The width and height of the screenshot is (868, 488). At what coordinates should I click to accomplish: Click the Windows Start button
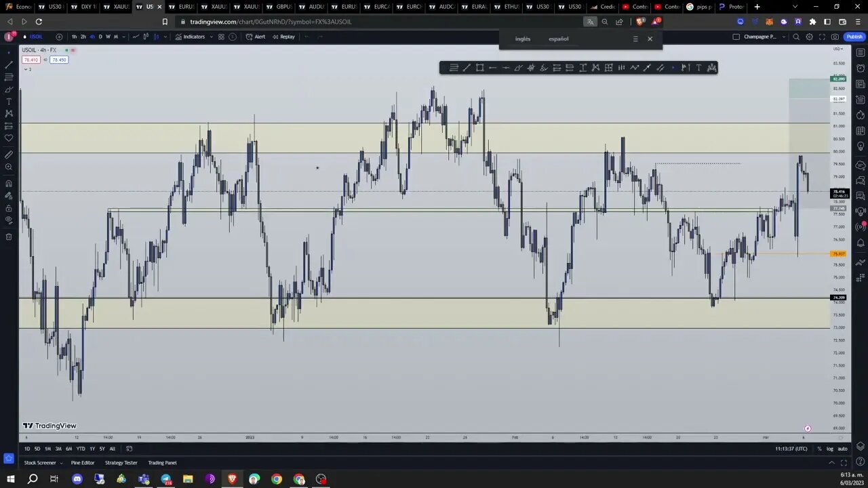tap(10, 479)
